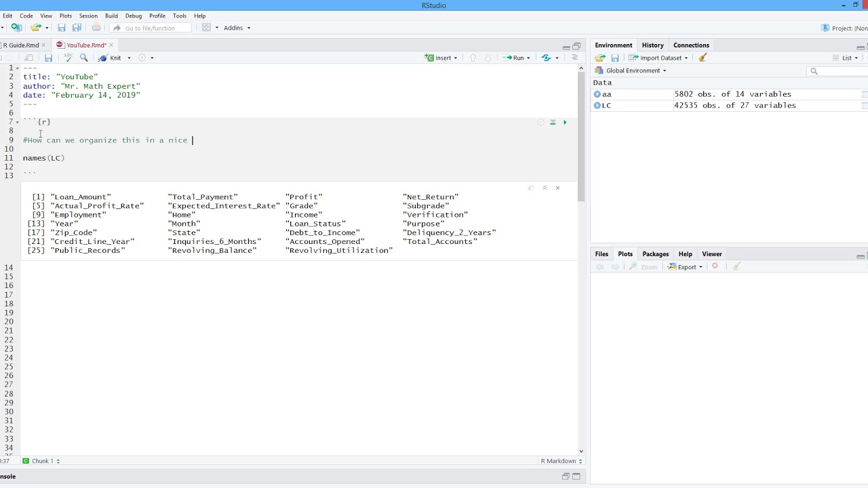Image resolution: width=868 pixels, height=488 pixels.
Task: Go to previous chunk up arrow
Action: click(x=473, y=58)
